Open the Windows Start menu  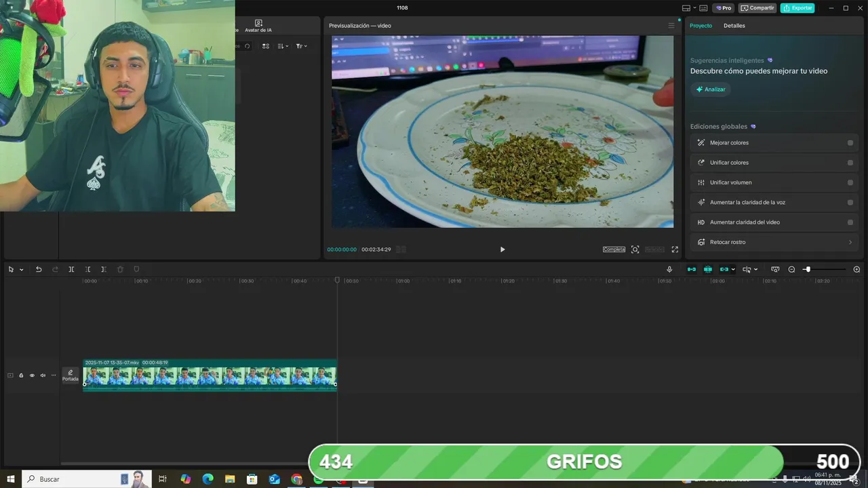11,479
